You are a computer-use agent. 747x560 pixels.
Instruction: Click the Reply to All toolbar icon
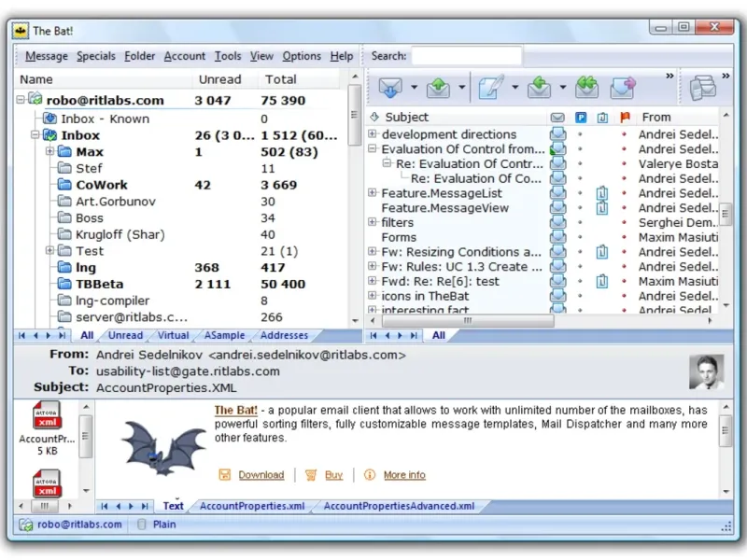point(586,88)
